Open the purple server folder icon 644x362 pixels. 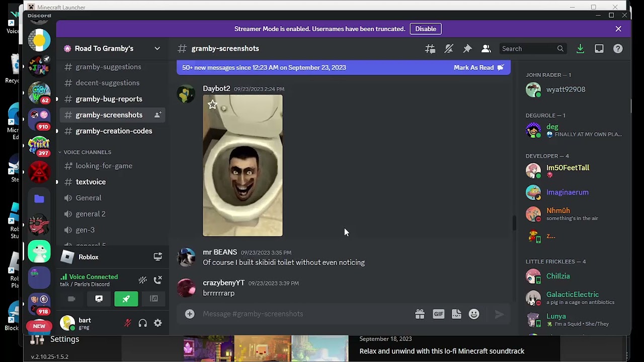pos(39,199)
